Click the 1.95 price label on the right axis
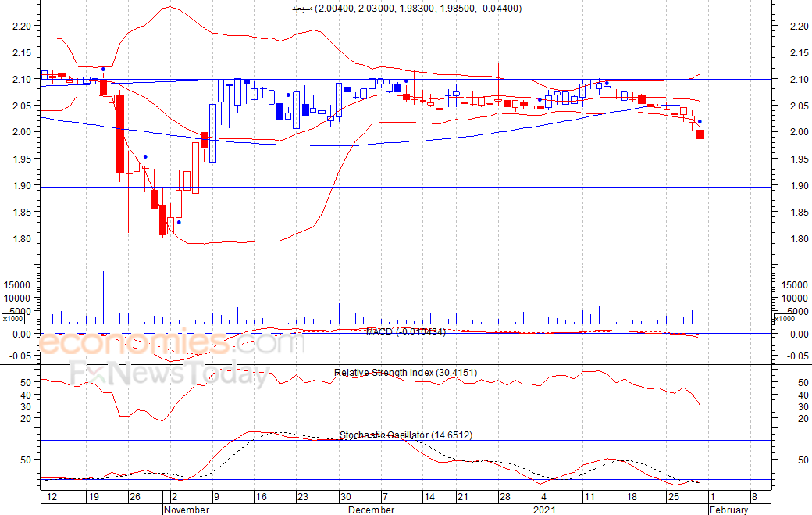The height and width of the screenshot is (515, 812). click(x=799, y=159)
